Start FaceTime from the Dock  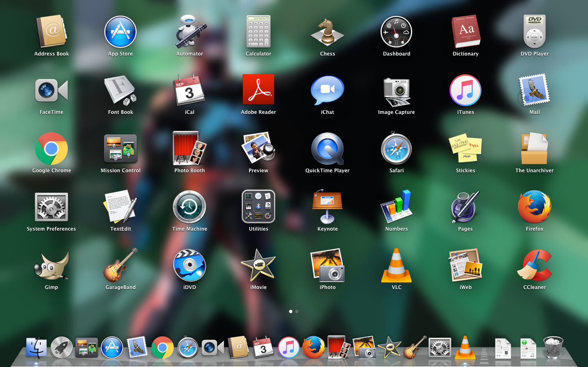click(x=213, y=348)
